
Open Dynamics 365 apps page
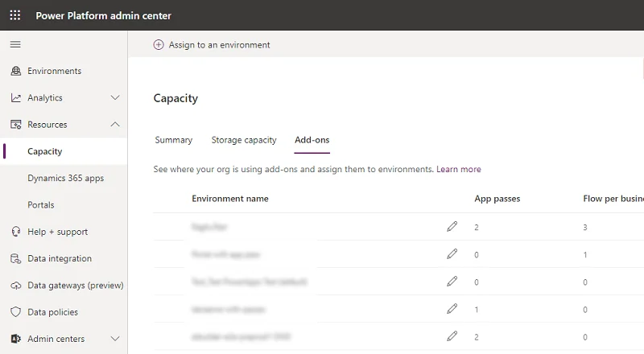pos(66,179)
